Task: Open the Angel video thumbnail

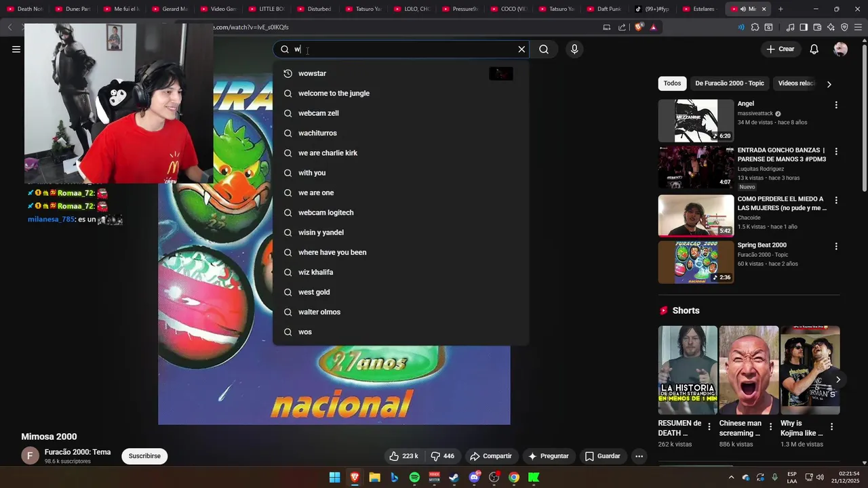Action: (696, 121)
